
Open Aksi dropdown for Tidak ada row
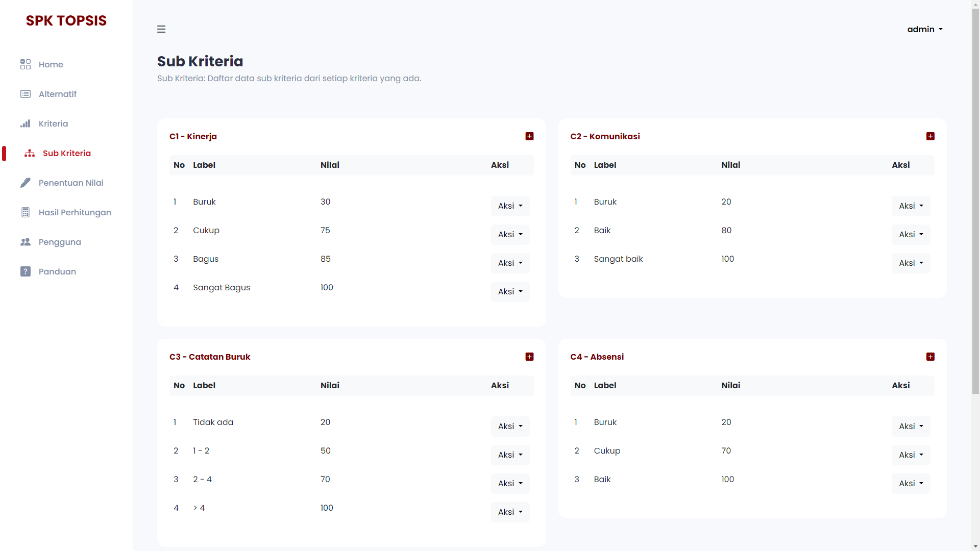(x=510, y=427)
